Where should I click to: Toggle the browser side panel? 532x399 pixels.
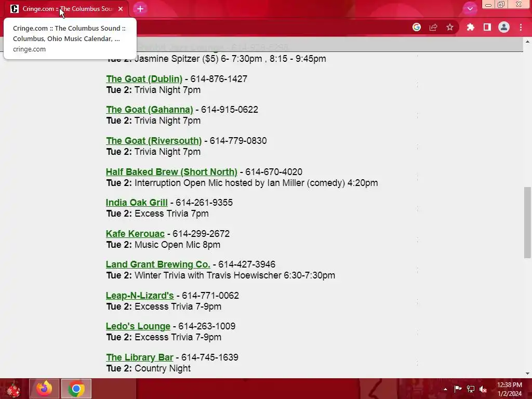click(487, 27)
